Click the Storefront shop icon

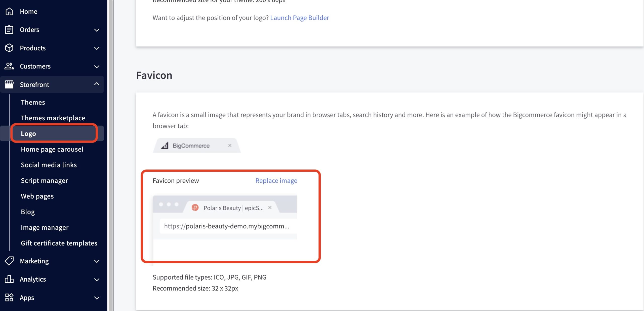9,85
